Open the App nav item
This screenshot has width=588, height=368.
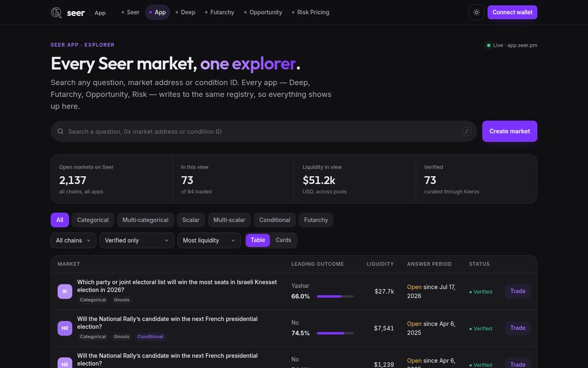click(157, 12)
